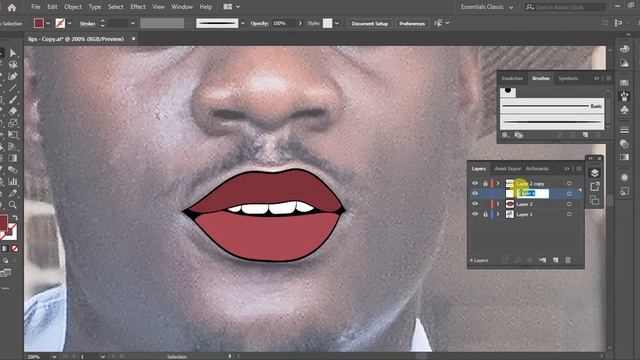Select the Lasso tool
This screenshot has height=360, width=640.
tap(13, 64)
